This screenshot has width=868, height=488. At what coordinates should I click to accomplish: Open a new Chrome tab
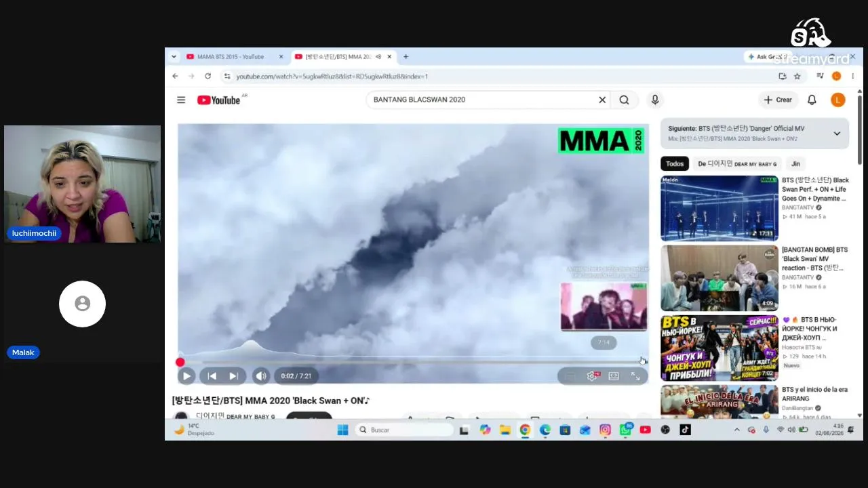[406, 57]
